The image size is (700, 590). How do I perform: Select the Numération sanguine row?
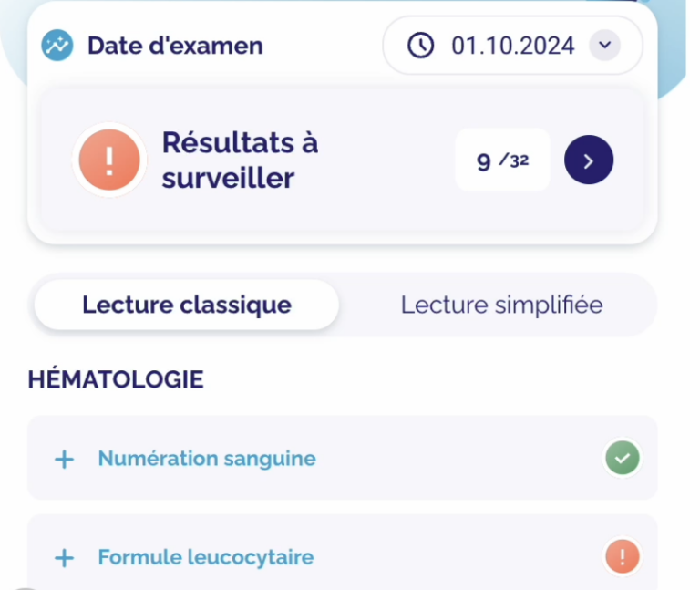click(343, 458)
